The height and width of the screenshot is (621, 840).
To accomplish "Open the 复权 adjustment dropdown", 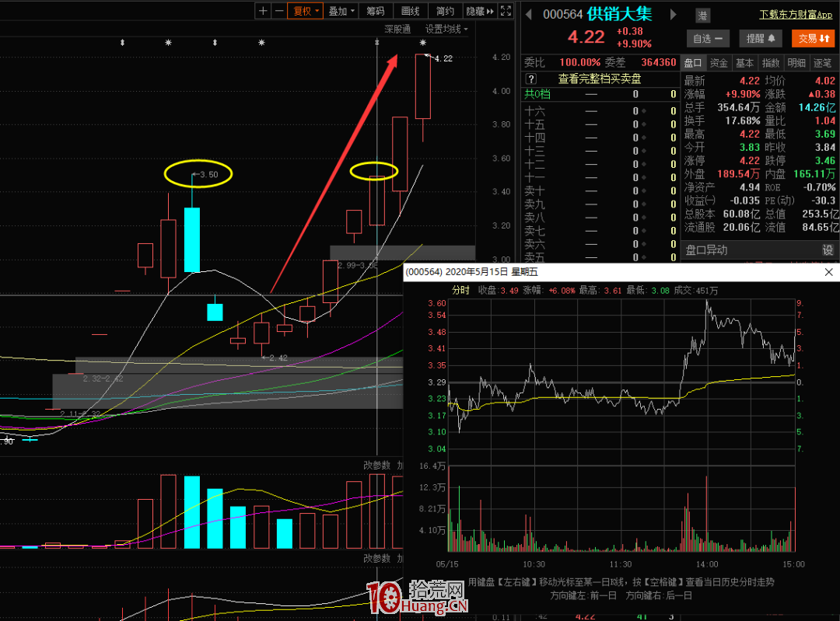I will click(306, 11).
